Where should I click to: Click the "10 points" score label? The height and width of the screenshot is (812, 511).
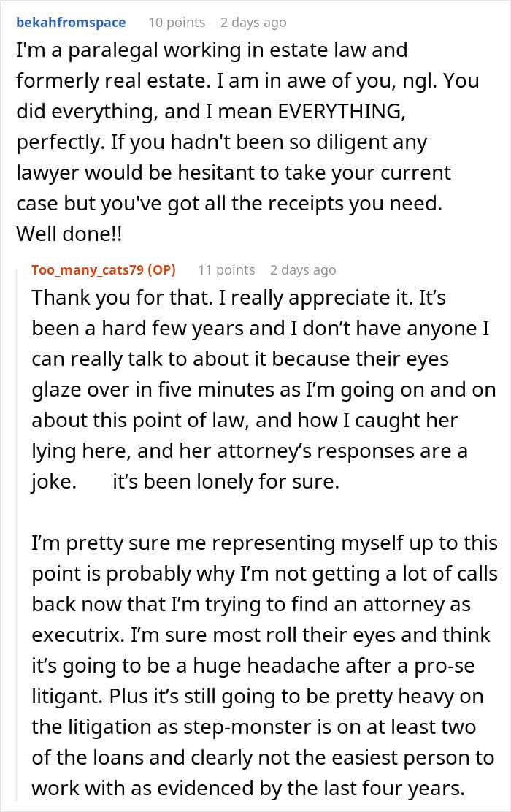click(x=177, y=22)
